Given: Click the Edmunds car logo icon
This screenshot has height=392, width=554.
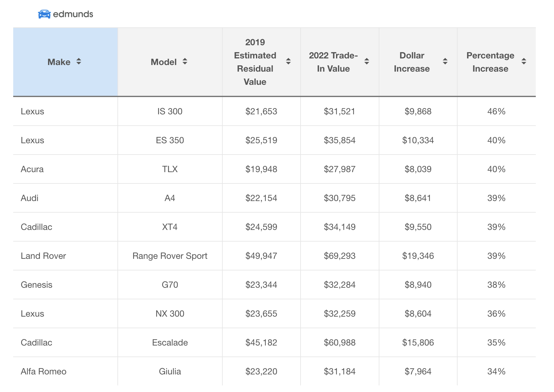Looking at the screenshot, I should click(x=44, y=14).
